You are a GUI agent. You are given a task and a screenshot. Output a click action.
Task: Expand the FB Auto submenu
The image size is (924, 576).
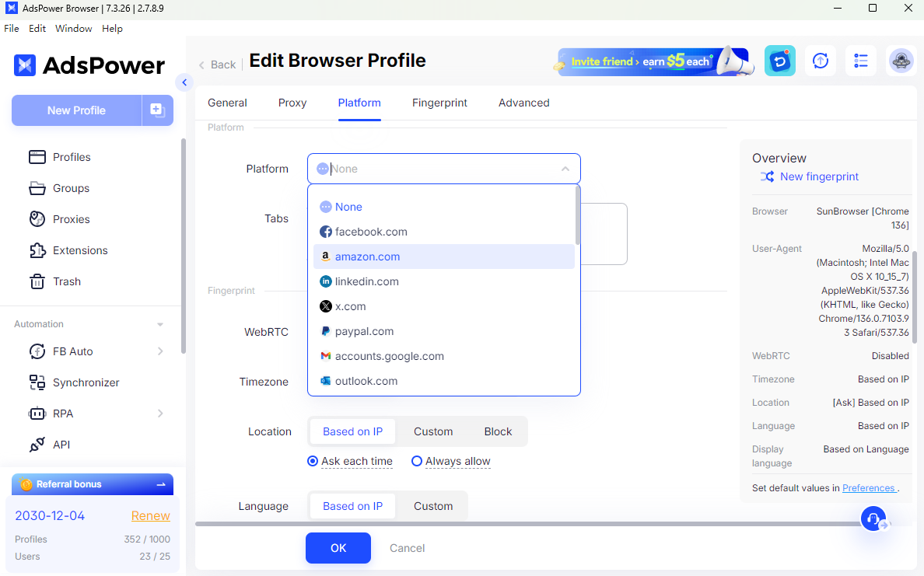click(x=160, y=351)
